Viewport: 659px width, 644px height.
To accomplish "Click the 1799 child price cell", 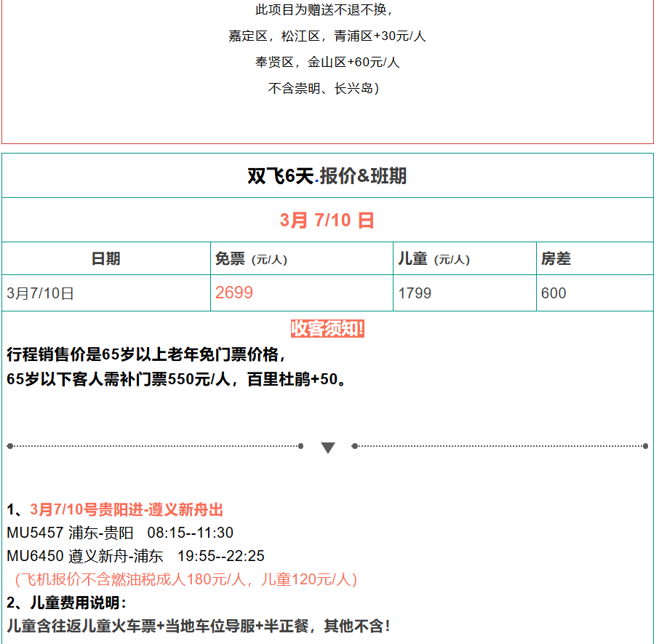I will coord(415,293).
